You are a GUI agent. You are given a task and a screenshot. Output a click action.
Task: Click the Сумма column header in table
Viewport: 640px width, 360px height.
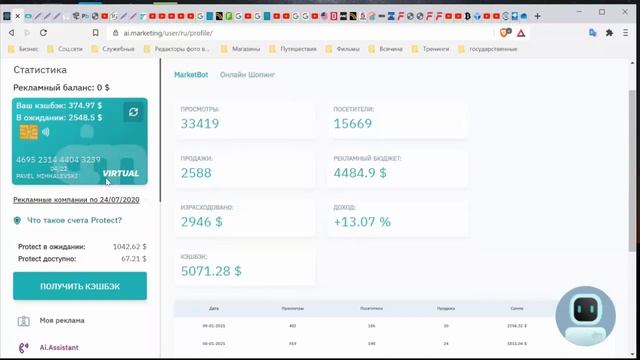[517, 309]
